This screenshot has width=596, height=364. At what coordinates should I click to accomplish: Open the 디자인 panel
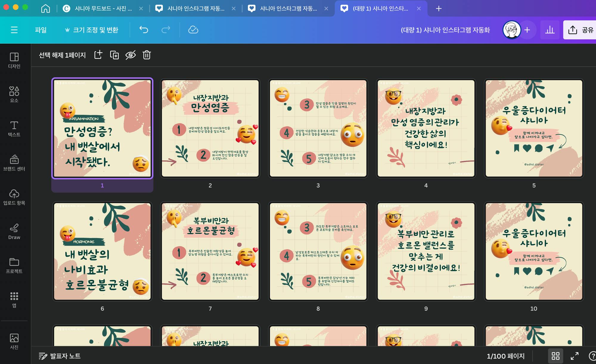coord(14,60)
